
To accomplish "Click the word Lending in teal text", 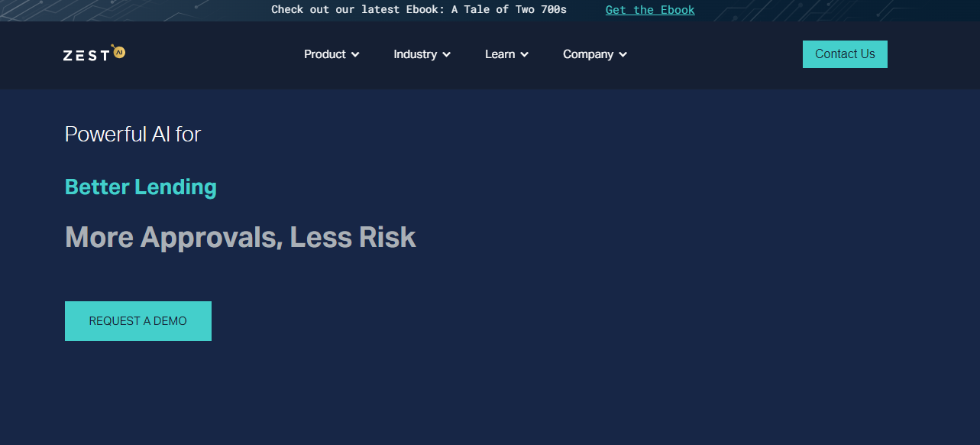I will [x=176, y=187].
